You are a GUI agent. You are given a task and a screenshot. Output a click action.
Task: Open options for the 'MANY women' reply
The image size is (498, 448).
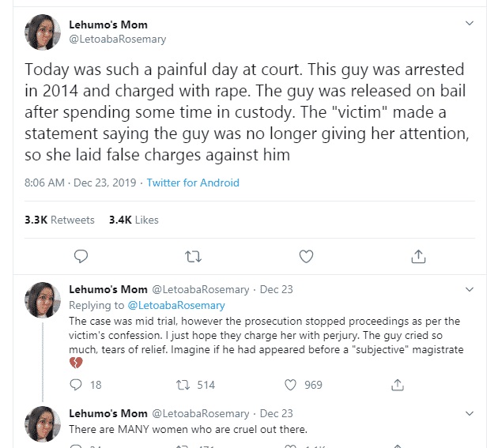click(x=470, y=413)
